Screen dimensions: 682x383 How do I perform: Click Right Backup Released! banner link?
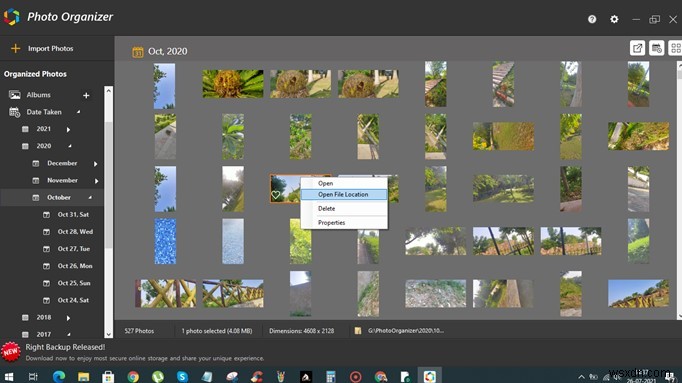(x=65, y=347)
